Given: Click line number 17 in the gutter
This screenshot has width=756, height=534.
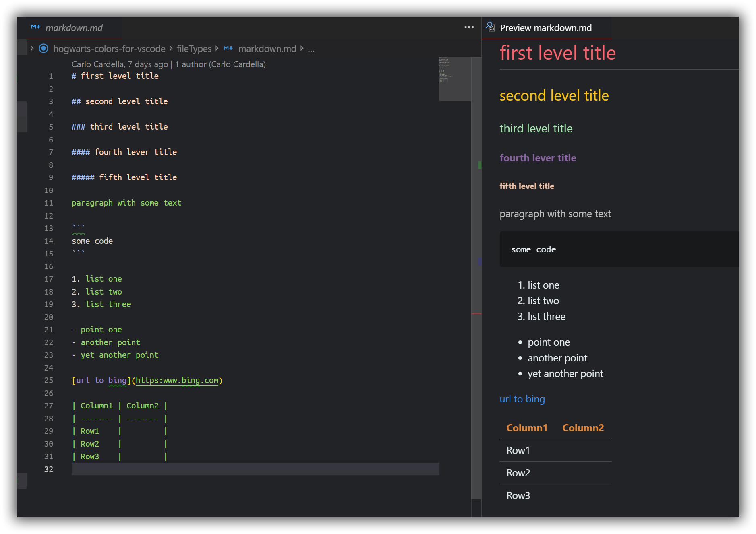Looking at the screenshot, I should (x=49, y=279).
